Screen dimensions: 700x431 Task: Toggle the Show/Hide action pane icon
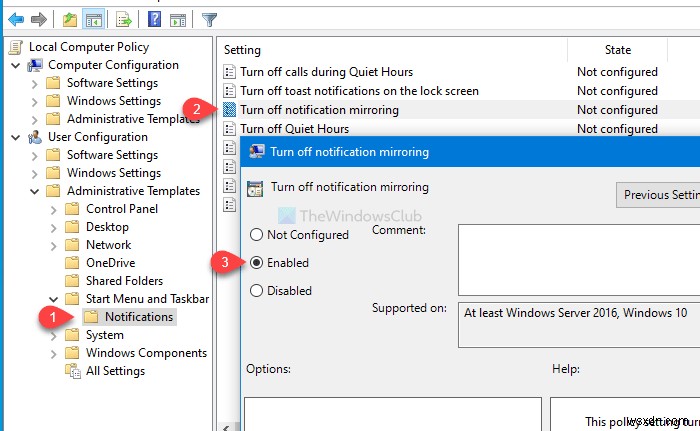[x=178, y=20]
